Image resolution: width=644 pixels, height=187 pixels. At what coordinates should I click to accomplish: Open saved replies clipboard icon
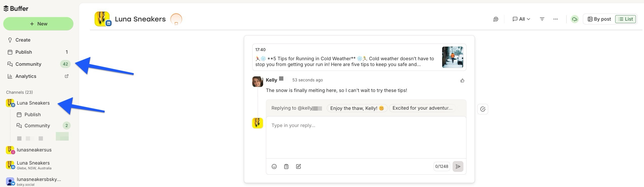pyautogui.click(x=286, y=166)
